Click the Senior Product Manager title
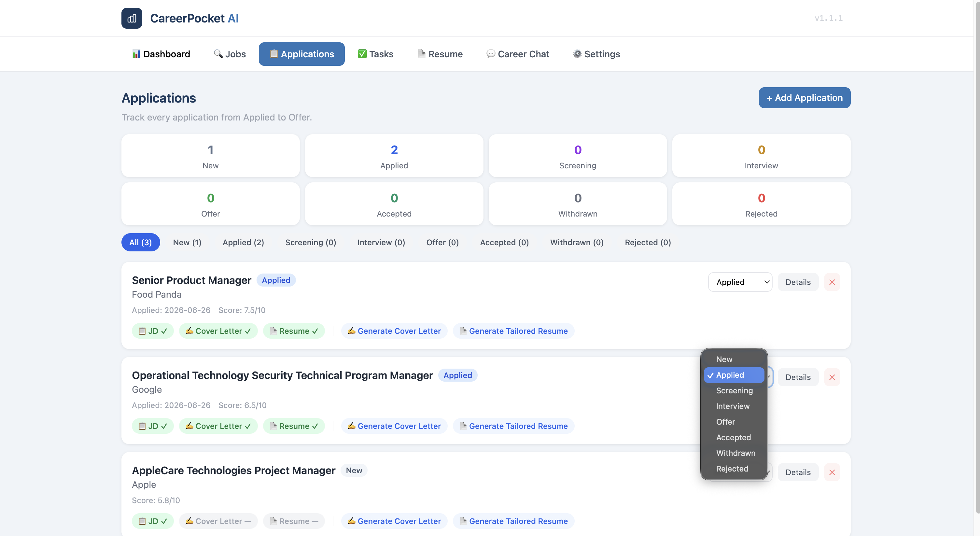 [191, 280]
